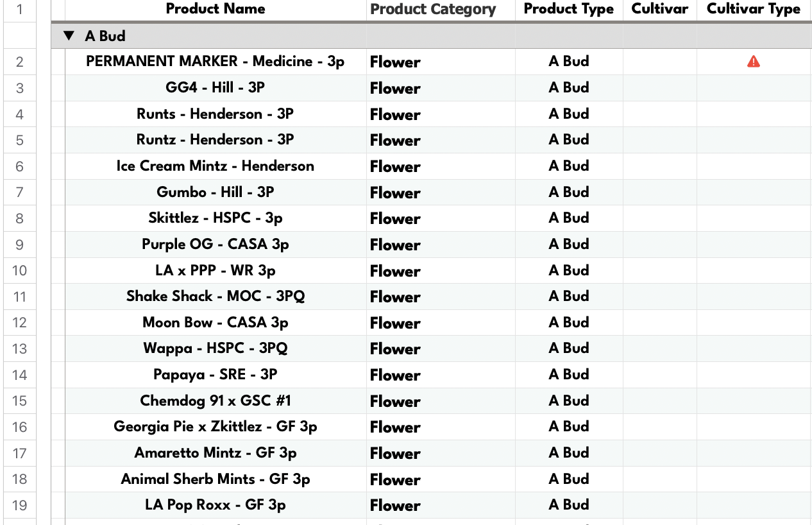
Task: Click the empty Cultivar Type cell for Wappa row
Action: coord(754,349)
